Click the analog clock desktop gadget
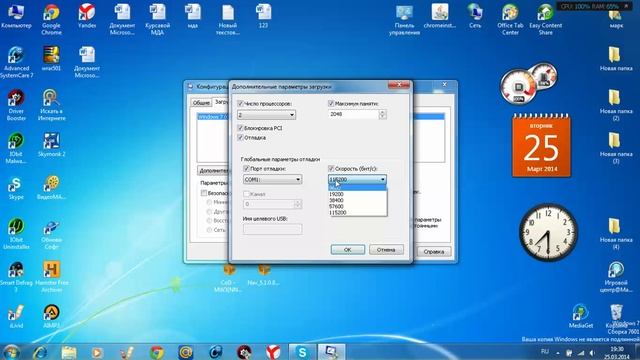This screenshot has height=360, width=640. (548, 233)
